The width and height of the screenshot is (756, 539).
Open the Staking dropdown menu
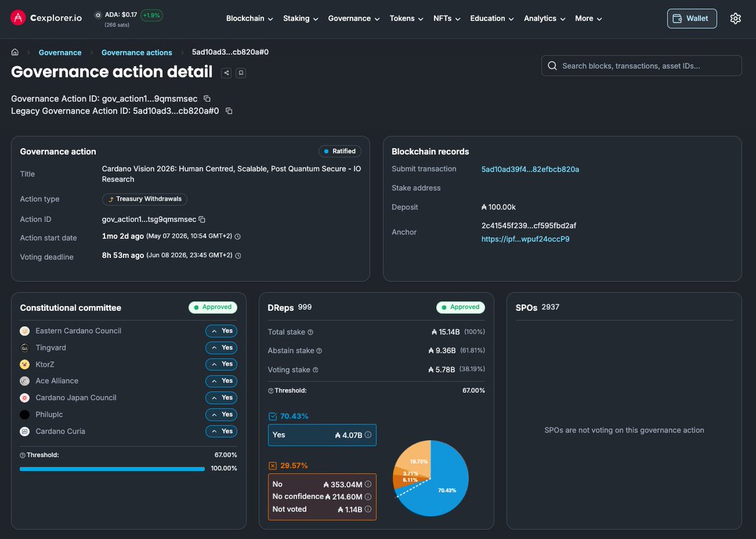click(x=301, y=18)
